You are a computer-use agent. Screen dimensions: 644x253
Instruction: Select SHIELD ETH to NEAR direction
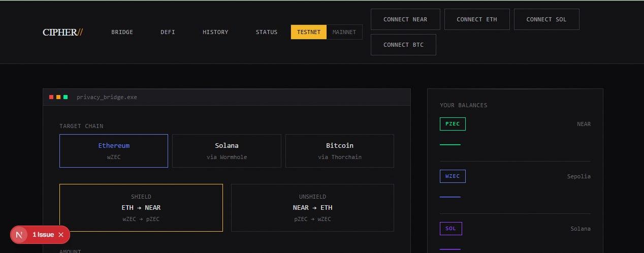141,208
